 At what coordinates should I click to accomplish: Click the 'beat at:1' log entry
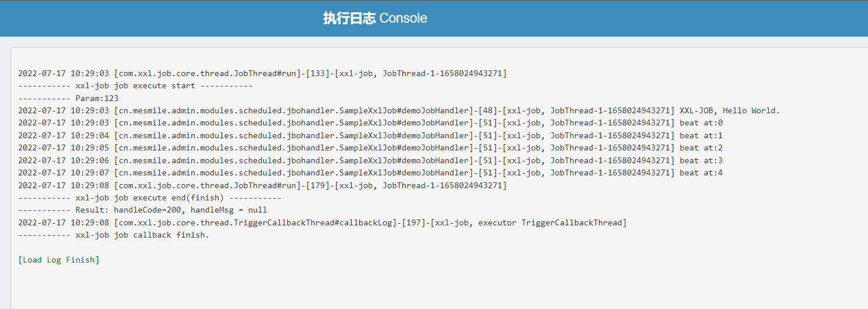(701, 135)
